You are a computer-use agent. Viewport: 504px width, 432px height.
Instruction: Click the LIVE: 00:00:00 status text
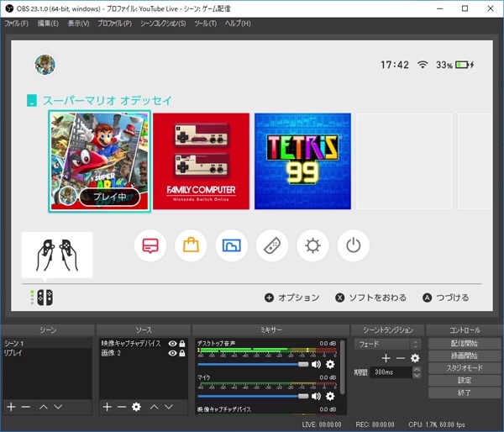(322, 424)
